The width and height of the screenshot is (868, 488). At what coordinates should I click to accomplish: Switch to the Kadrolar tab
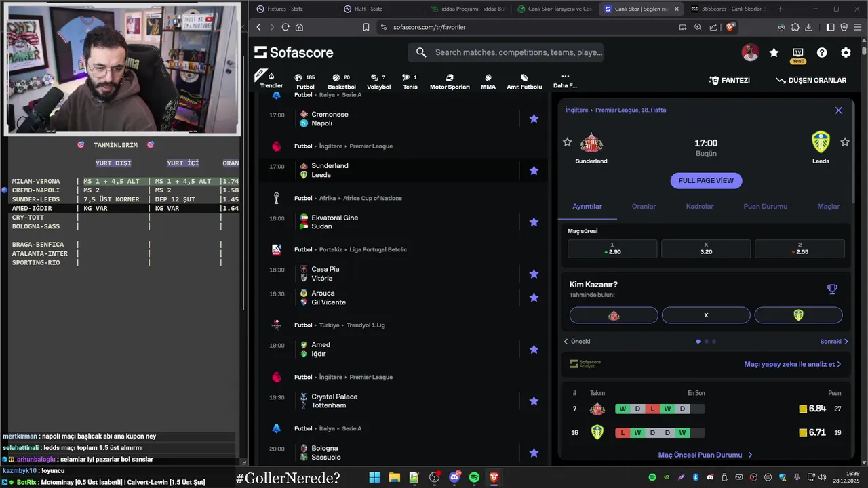700,206
